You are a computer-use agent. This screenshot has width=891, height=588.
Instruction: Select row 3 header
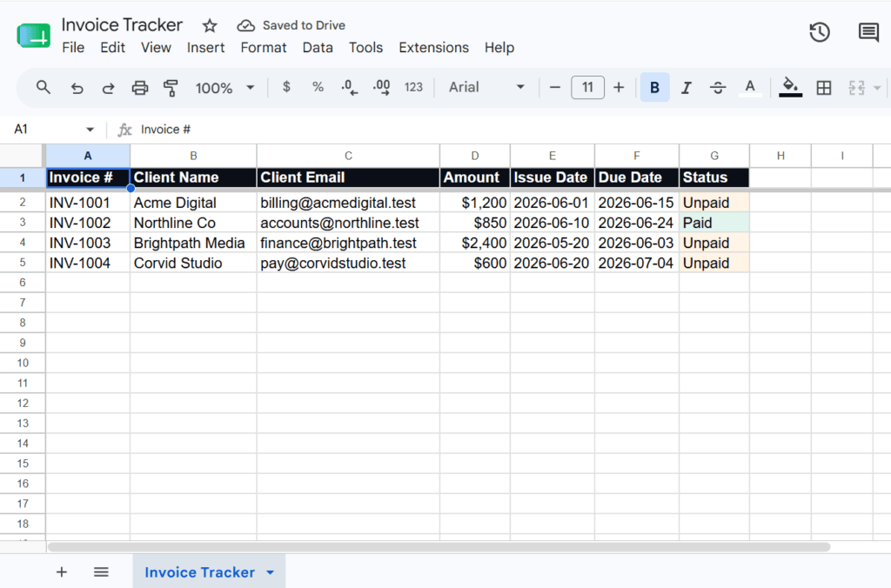point(23,223)
